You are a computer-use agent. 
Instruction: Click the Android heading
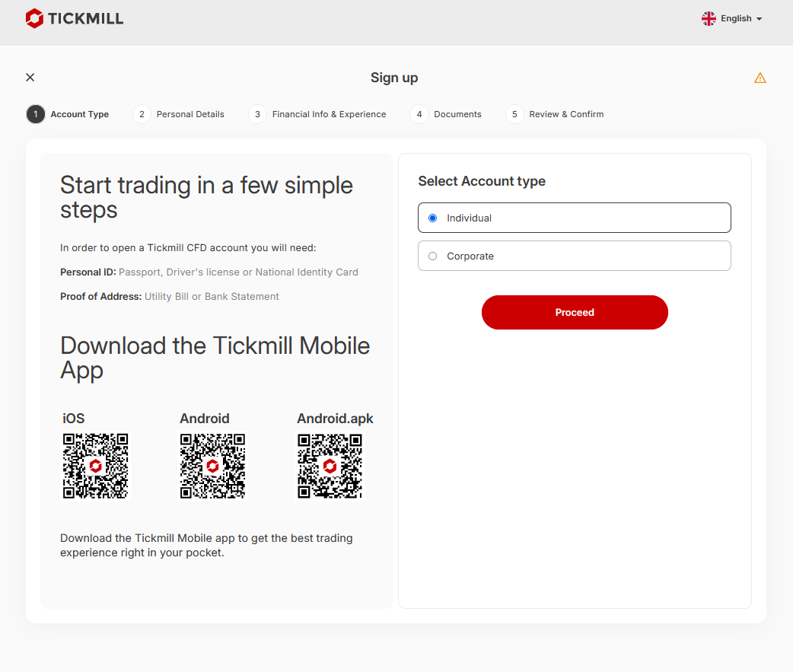click(205, 419)
